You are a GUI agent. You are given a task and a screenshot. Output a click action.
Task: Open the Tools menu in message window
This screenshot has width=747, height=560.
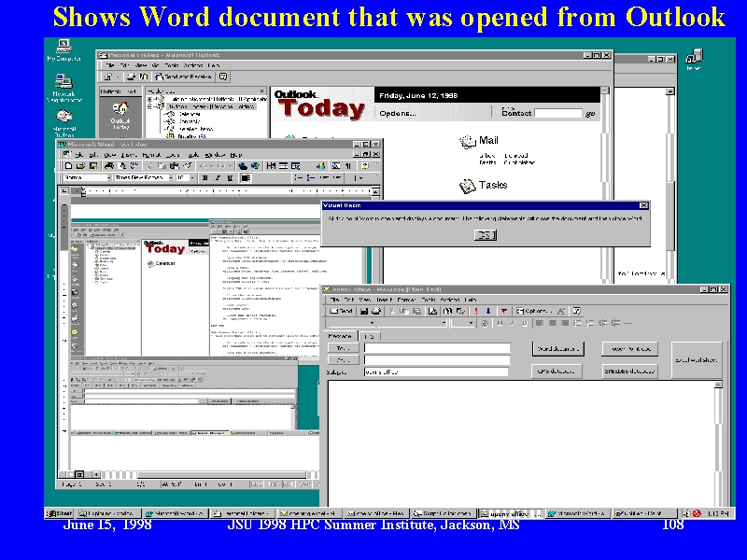pyautogui.click(x=429, y=300)
